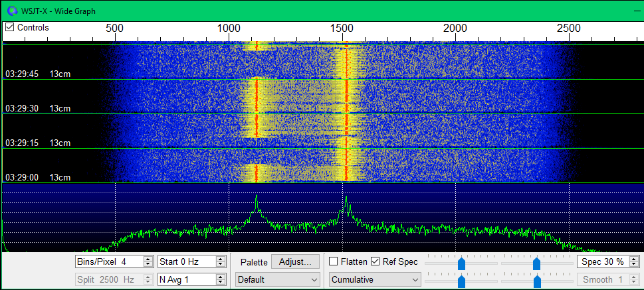
Task: Enable the Flatten checkbox
Action: [x=334, y=261]
